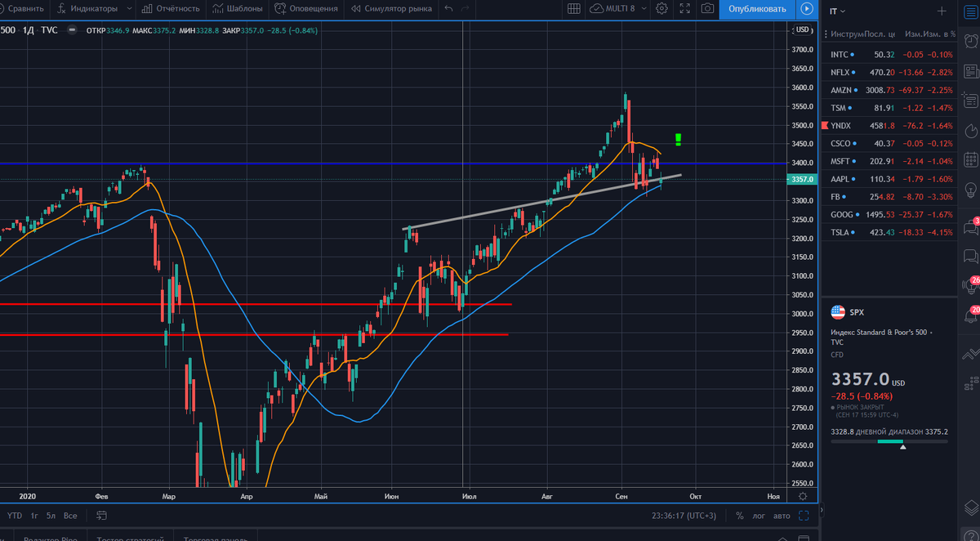This screenshot has width=980, height=541.
Task: Open the USD currency selector
Action: (804, 30)
